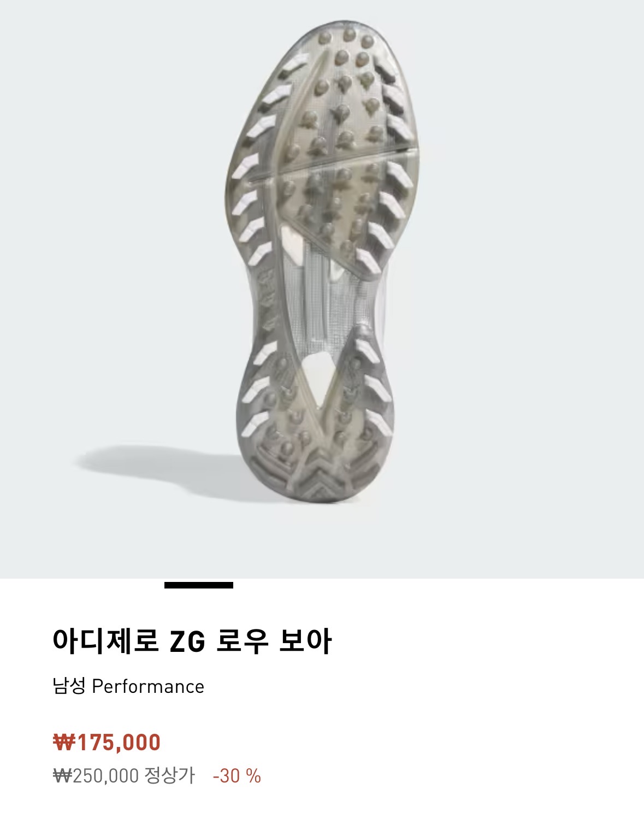Screen dimensions: 644x824
Task: Select the 남성 Performance category label
Action: 128,686
